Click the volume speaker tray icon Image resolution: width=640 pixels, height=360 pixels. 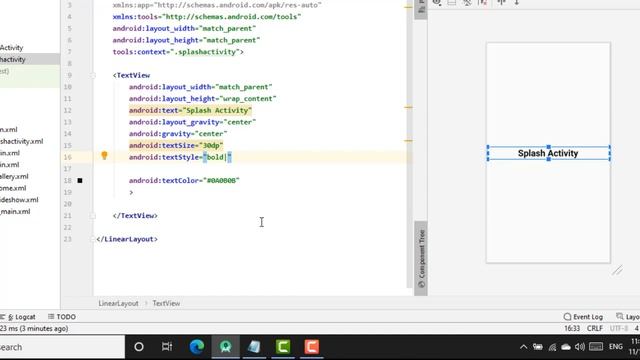click(580, 347)
